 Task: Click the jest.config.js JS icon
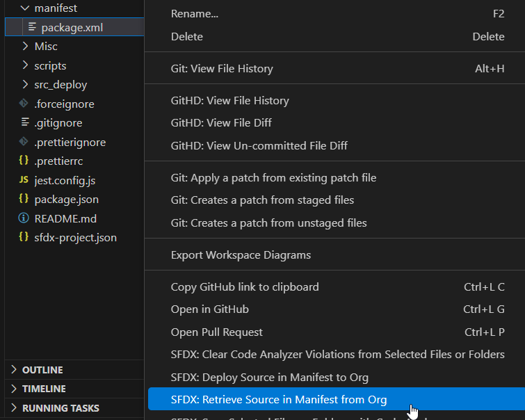[x=24, y=180]
